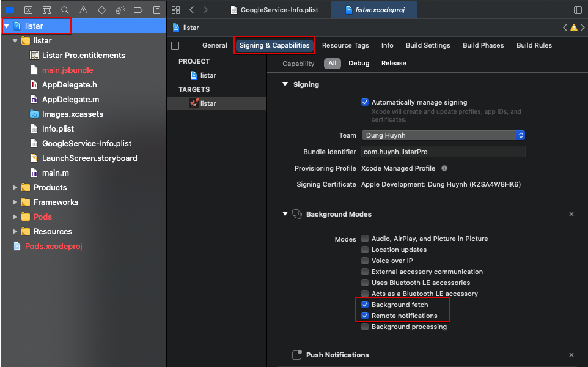Go back with the editor back arrow

pos(192,10)
